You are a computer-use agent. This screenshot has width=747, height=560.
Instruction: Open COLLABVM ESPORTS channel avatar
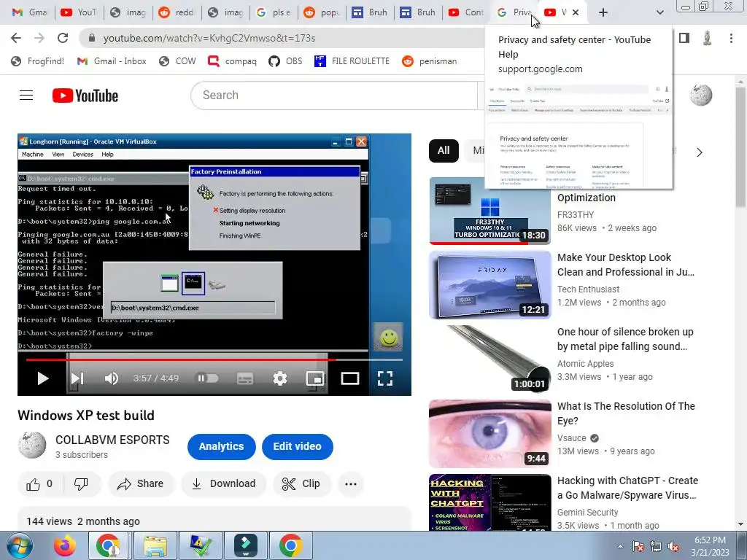32,446
